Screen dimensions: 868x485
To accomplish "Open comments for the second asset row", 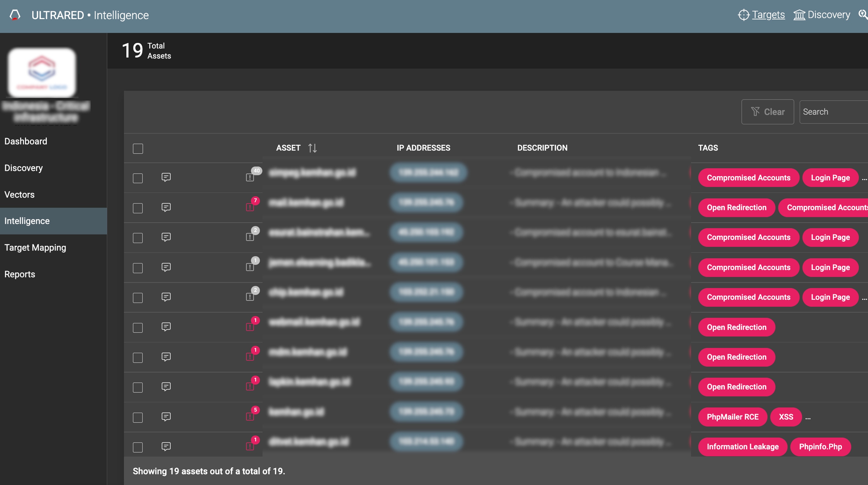I will 166,207.
